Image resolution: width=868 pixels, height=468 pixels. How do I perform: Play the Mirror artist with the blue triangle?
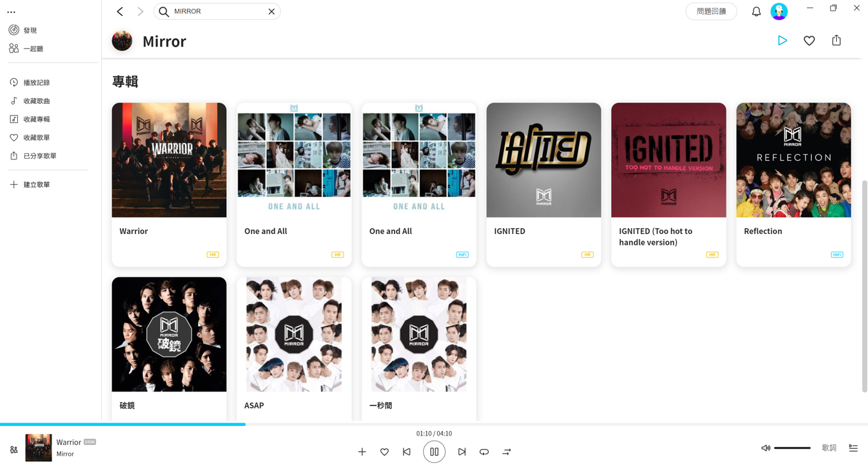coord(783,41)
